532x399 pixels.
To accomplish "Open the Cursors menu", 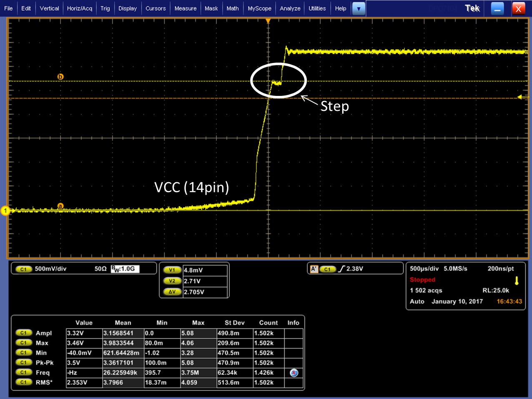I will point(156,8).
